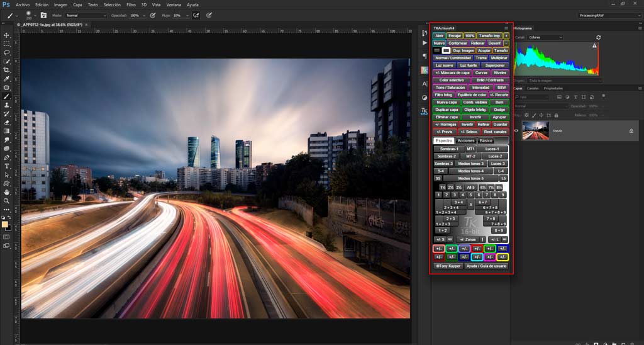Switch to the Básico tab in TKActions
The width and height of the screenshot is (644, 345).
coord(486,140)
